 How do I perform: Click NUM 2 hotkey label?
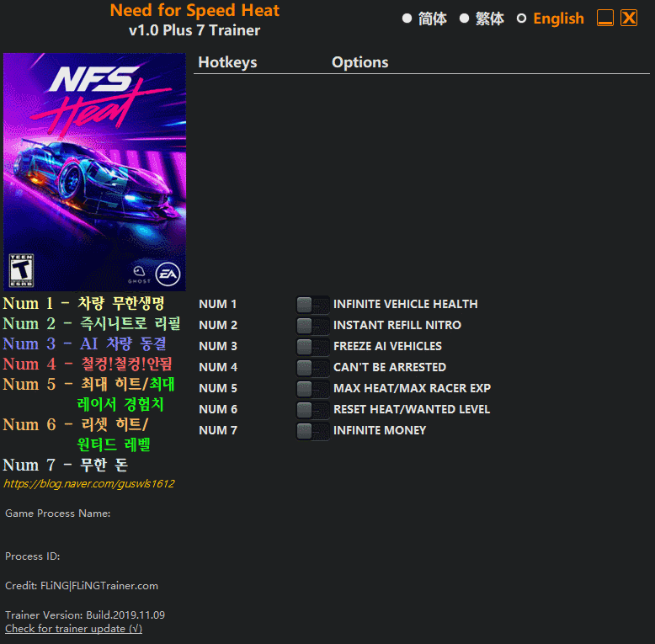[218, 325]
